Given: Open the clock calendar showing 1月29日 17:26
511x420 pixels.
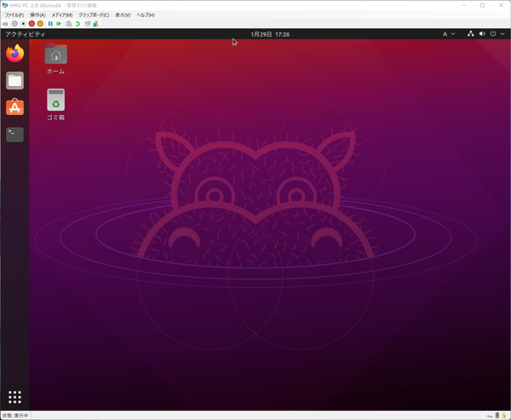Looking at the screenshot, I should pos(270,34).
